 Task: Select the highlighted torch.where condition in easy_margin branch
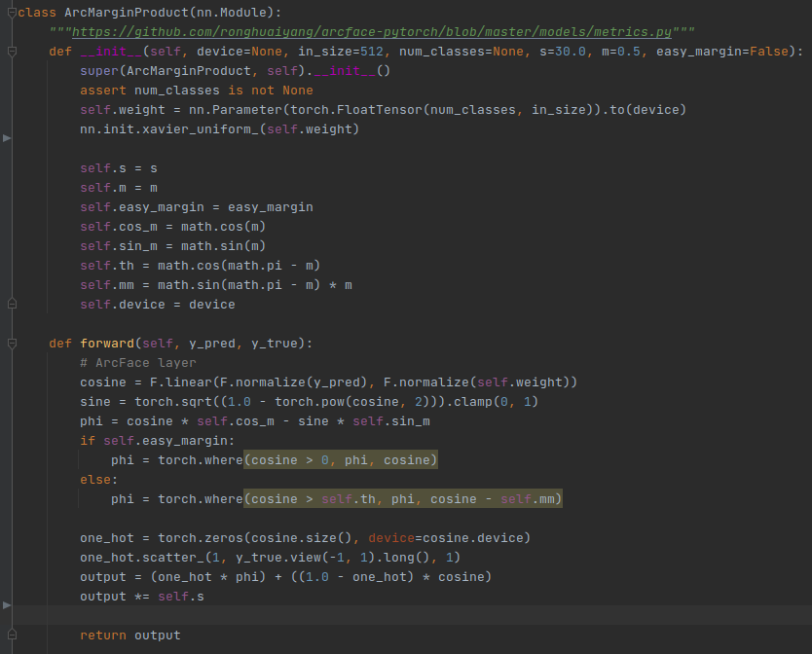343,459
